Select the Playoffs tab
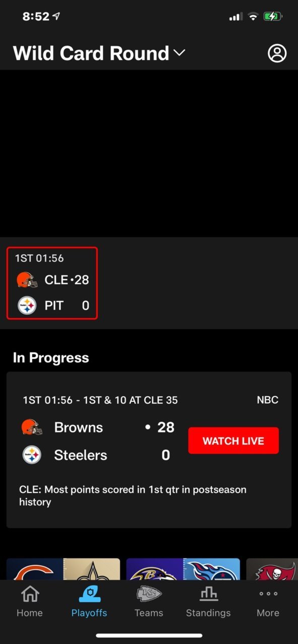The width and height of the screenshot is (298, 644). pyautogui.click(x=89, y=601)
